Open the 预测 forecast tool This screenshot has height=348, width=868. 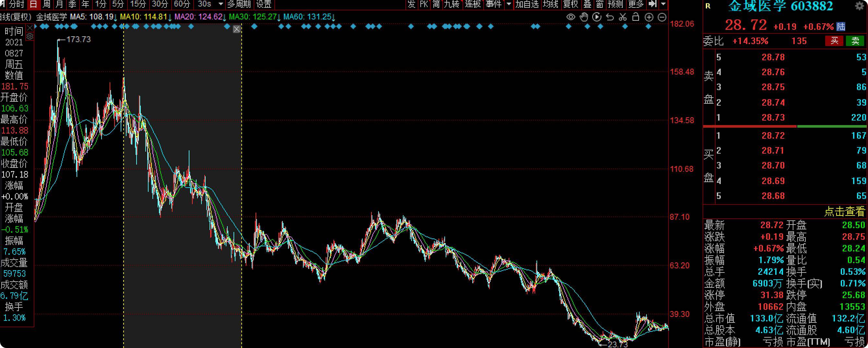point(615,5)
